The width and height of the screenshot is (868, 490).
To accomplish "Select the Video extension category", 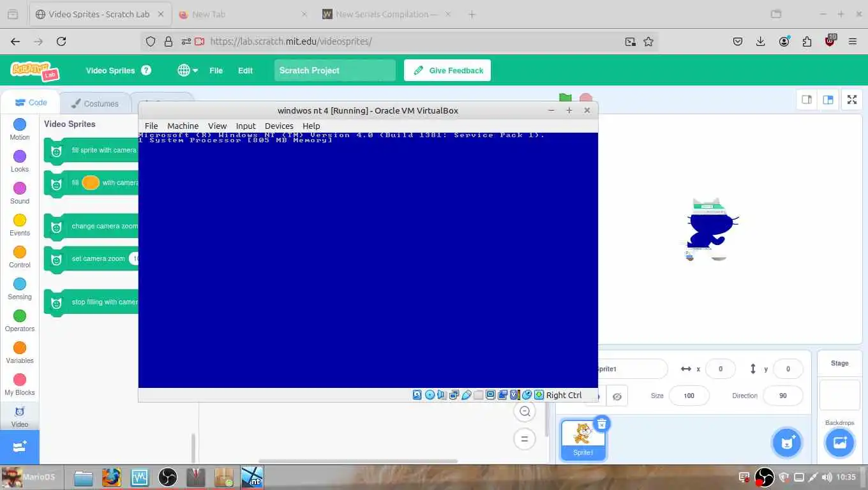I will 20,416.
